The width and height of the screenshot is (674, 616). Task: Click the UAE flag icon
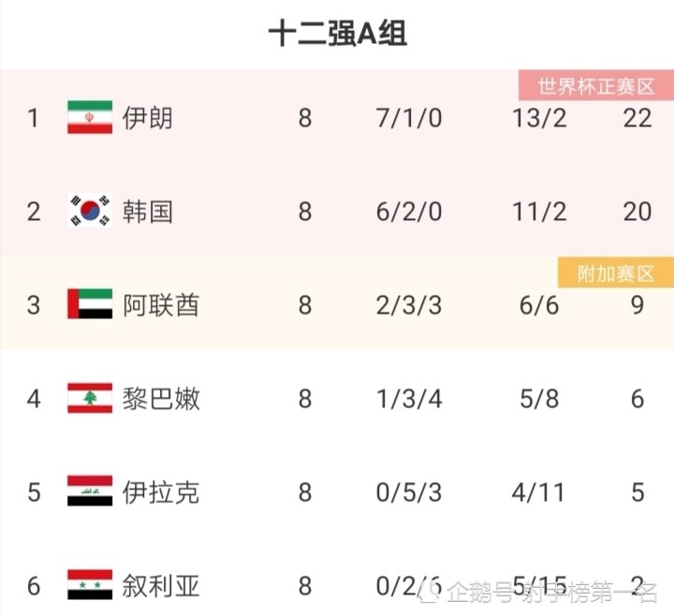click(x=90, y=304)
